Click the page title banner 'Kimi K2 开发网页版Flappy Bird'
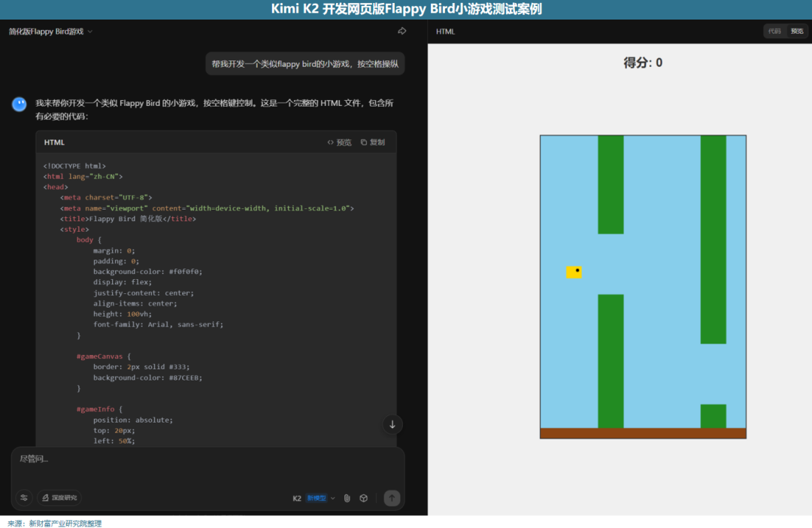The image size is (812, 528). pos(406,9)
